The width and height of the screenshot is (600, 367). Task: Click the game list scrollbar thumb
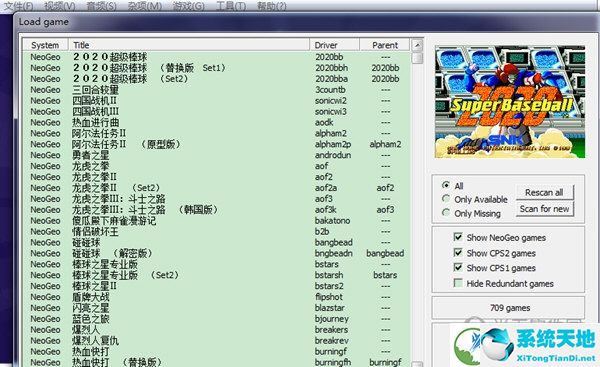[417, 58]
